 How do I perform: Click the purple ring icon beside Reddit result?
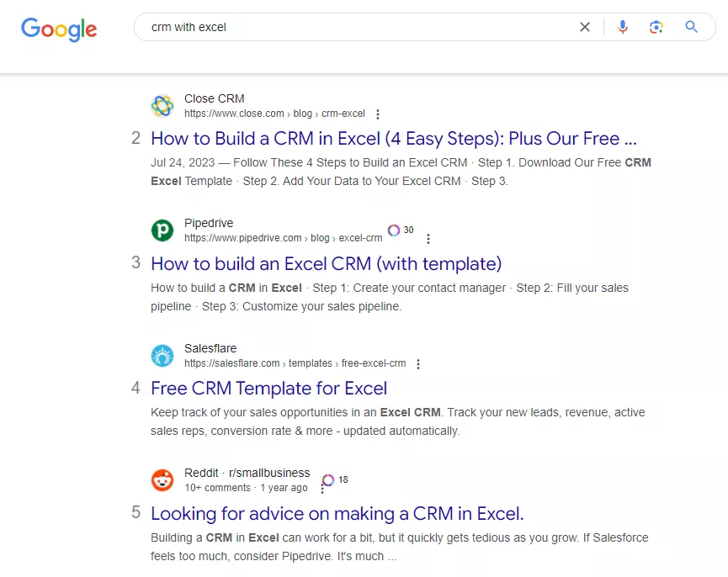(328, 480)
